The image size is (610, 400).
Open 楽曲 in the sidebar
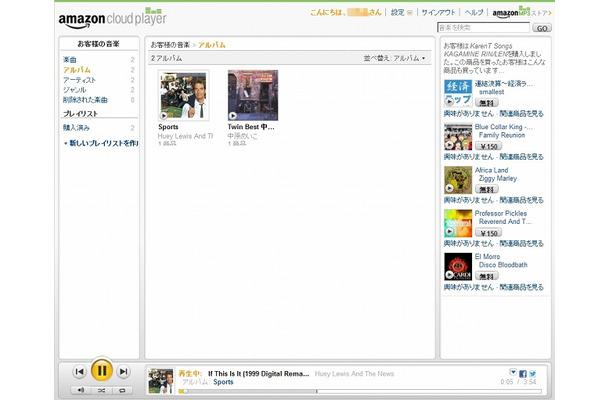click(70, 60)
